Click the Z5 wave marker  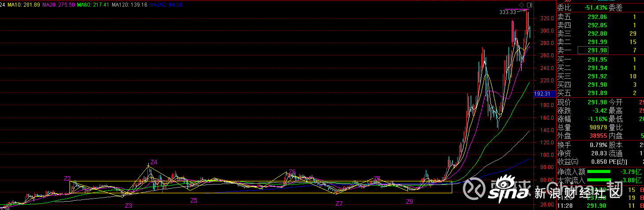point(194,200)
